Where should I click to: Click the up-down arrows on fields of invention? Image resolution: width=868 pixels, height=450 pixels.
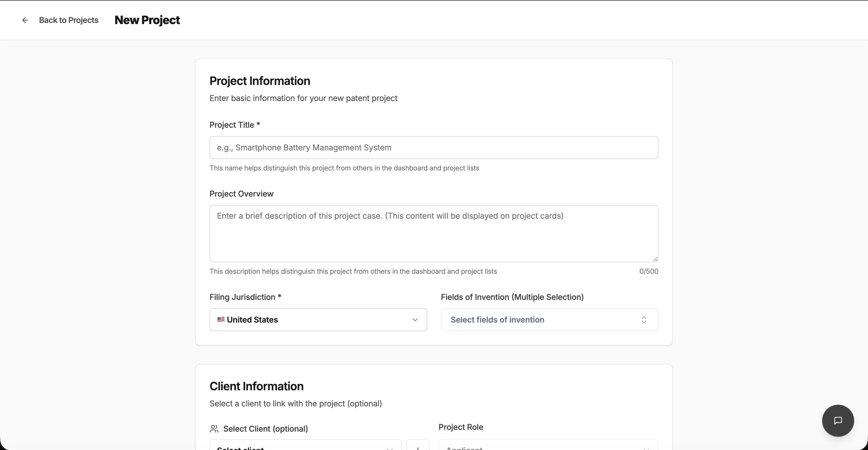click(x=644, y=320)
